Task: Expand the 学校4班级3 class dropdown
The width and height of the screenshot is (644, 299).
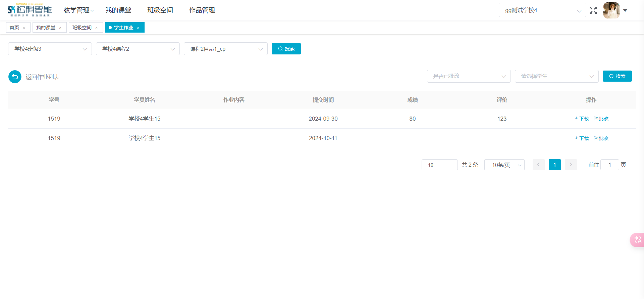Action: (50, 49)
